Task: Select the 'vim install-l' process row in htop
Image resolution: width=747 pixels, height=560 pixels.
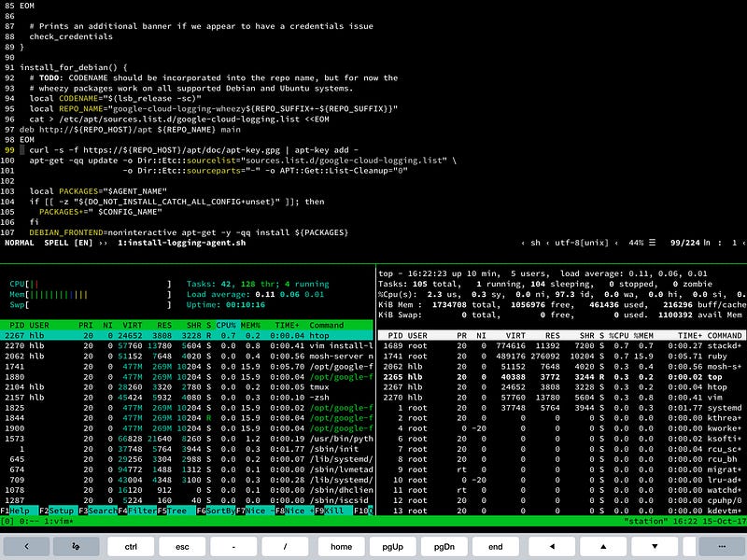Action: click(187, 345)
